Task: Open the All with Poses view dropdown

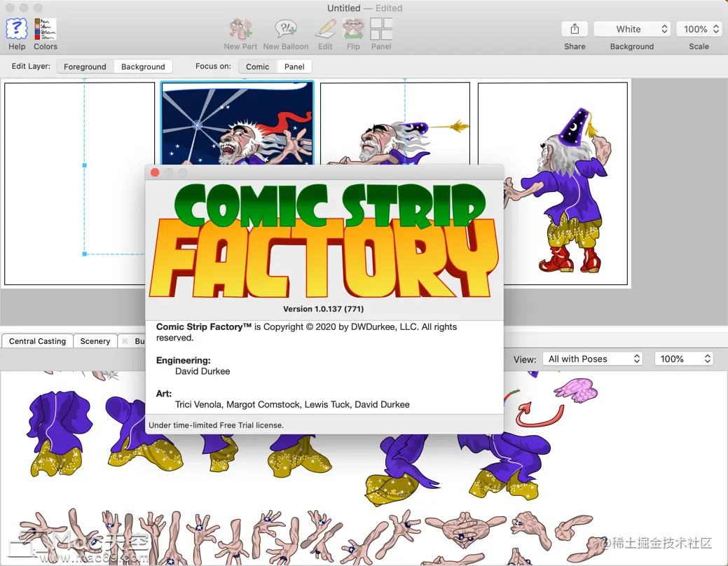Action: pyautogui.click(x=593, y=359)
